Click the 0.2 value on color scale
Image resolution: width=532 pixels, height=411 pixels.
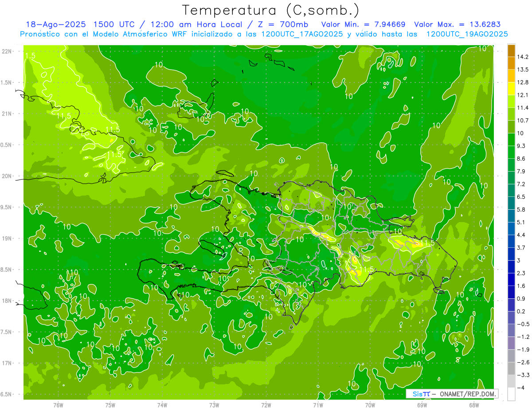pyautogui.click(x=521, y=311)
